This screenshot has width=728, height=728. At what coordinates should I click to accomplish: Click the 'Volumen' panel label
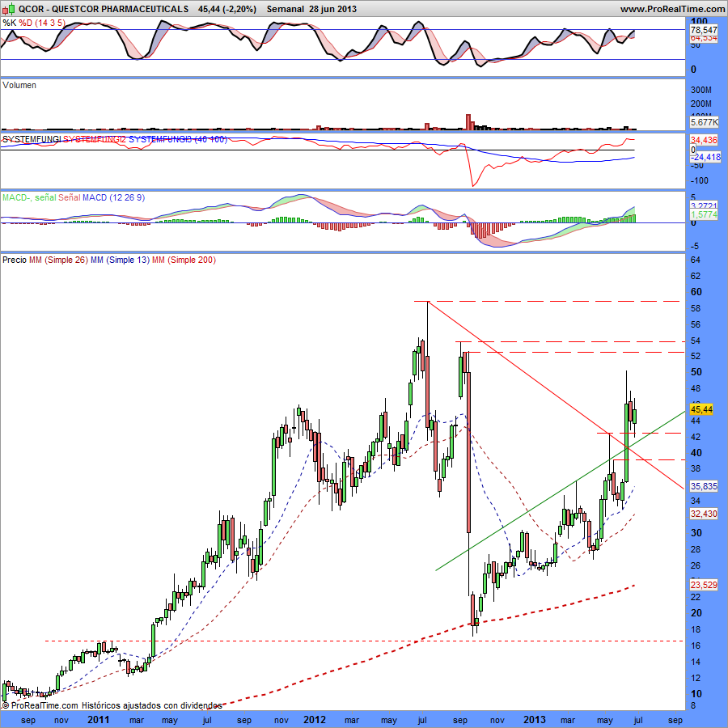point(19,85)
